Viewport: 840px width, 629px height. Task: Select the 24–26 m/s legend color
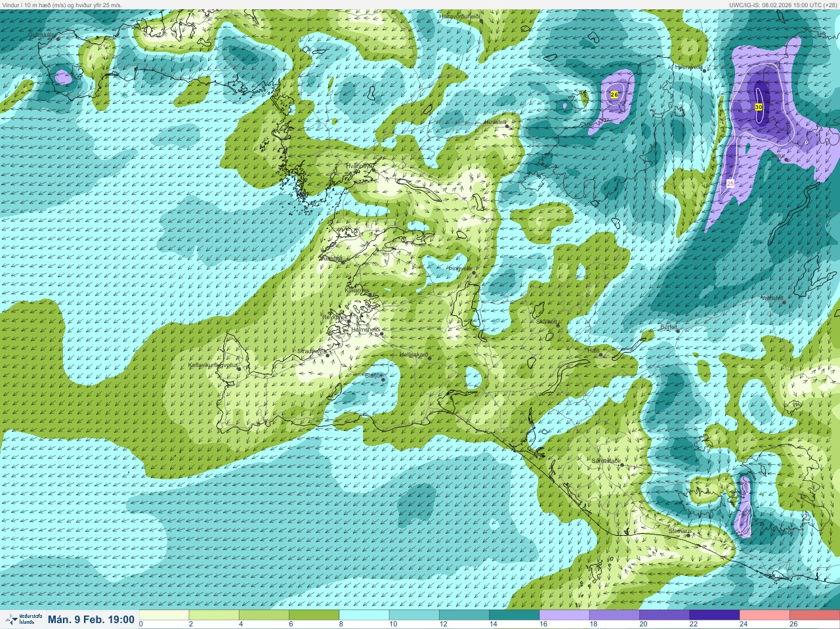765,615
